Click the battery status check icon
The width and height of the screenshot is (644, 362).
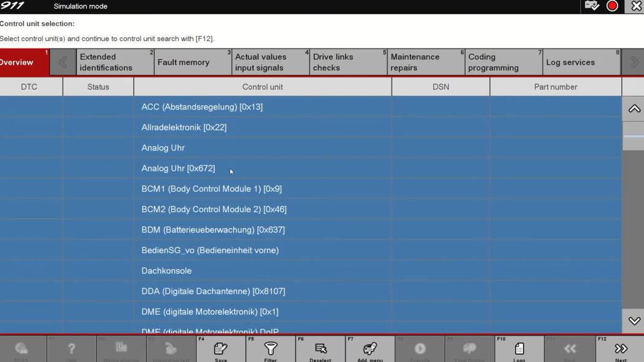pyautogui.click(x=592, y=6)
